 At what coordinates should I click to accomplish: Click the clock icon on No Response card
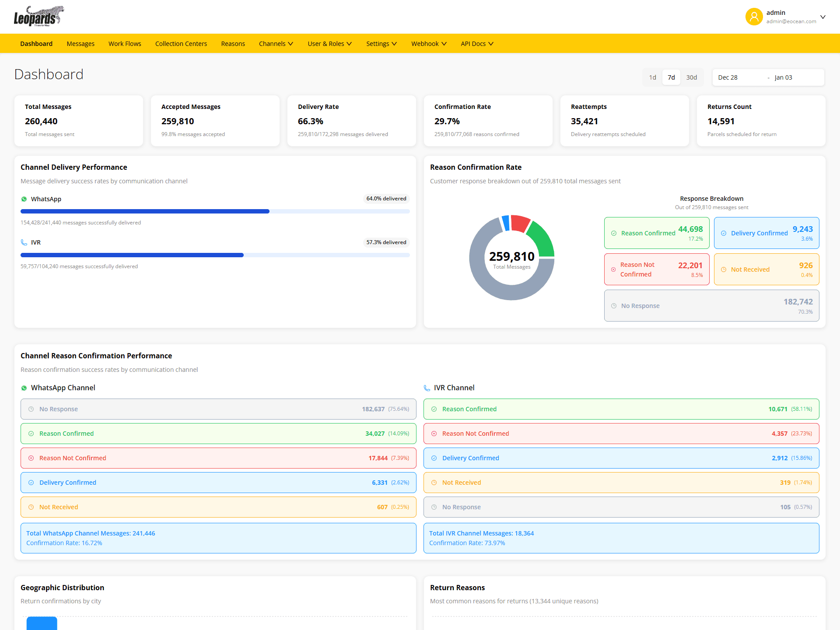[x=614, y=305]
